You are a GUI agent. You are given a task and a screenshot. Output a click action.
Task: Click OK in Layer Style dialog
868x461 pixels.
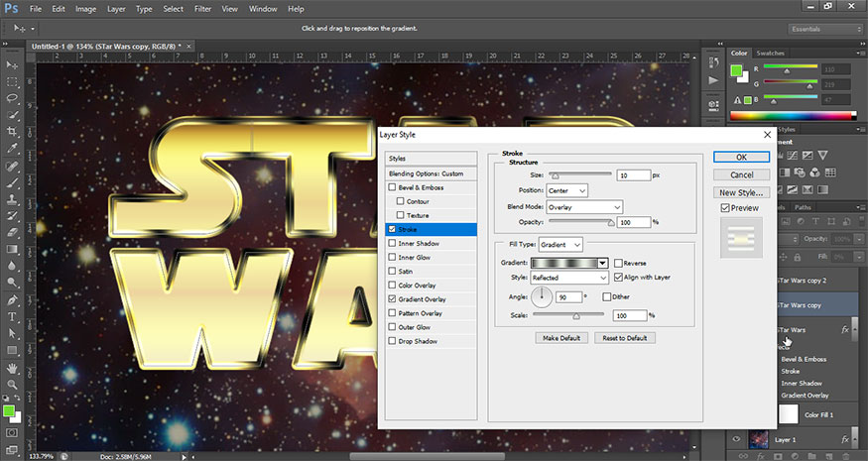(x=741, y=158)
